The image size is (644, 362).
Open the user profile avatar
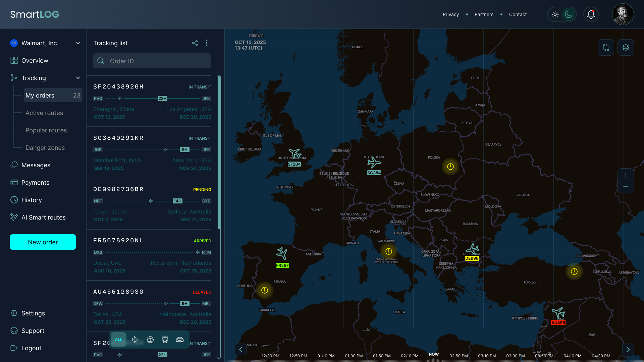623,14
